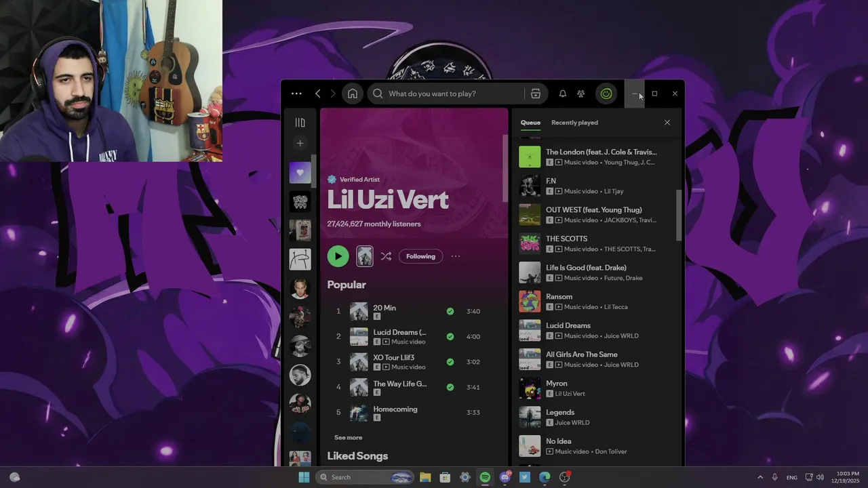Viewport: 868px width, 488px height.
Task: Open File Explorer from the taskbar
Action: pyautogui.click(x=425, y=477)
